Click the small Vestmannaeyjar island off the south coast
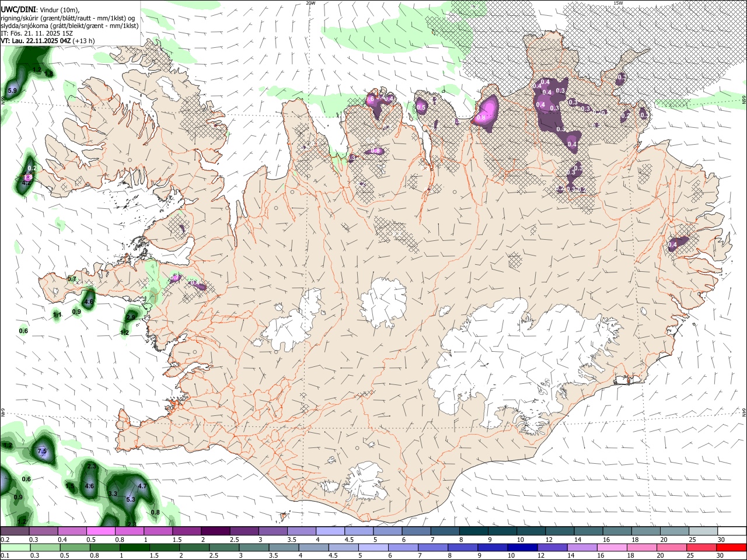This screenshot has height=560, width=747. (x=284, y=516)
